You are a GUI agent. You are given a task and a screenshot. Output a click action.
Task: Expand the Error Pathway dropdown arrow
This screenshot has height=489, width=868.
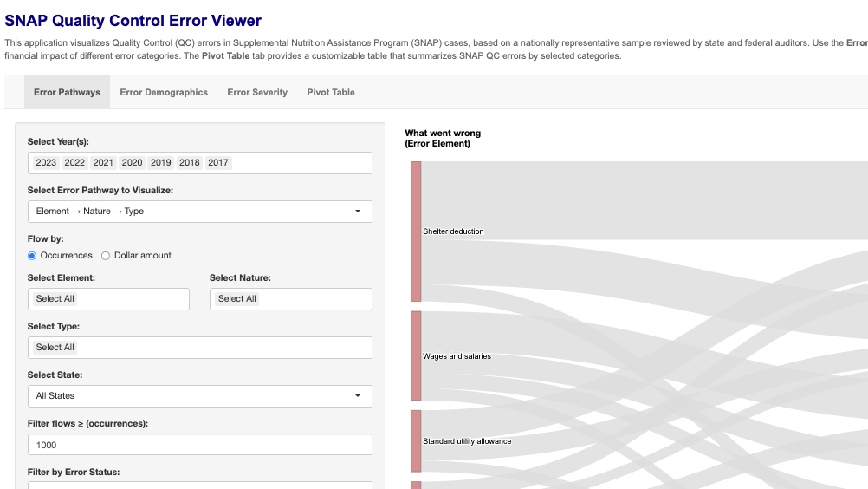pyautogui.click(x=359, y=212)
